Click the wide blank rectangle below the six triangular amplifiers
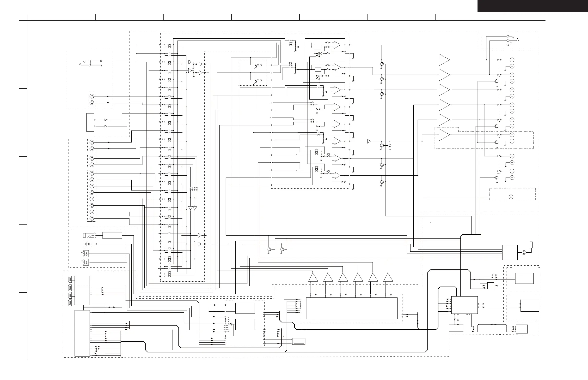Image resolution: width=588 pixels, height=380 pixels. click(352, 308)
